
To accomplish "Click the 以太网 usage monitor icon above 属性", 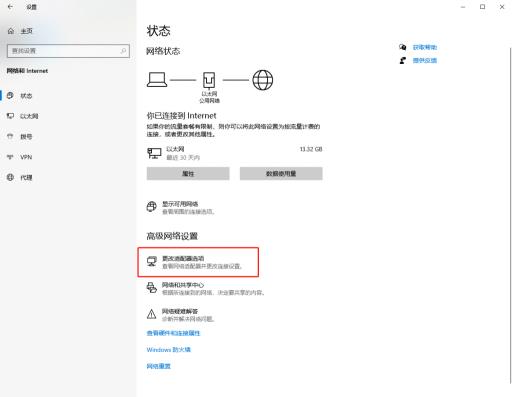I will click(x=154, y=153).
